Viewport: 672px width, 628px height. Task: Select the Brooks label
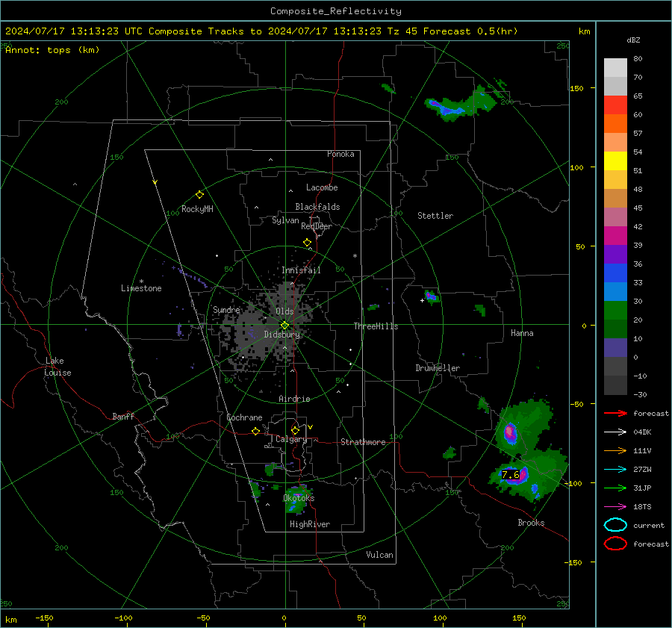[531, 523]
